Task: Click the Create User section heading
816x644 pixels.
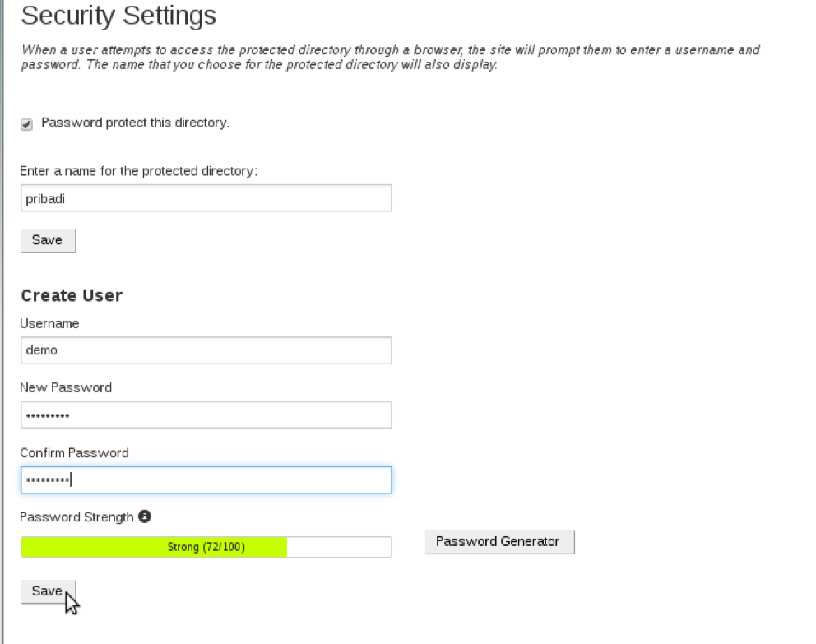Action: tap(72, 294)
